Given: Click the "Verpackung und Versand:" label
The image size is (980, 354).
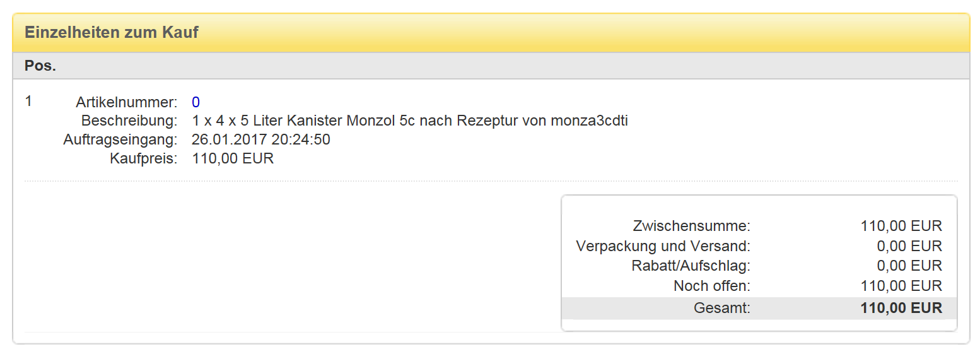Looking at the screenshot, I should [663, 246].
